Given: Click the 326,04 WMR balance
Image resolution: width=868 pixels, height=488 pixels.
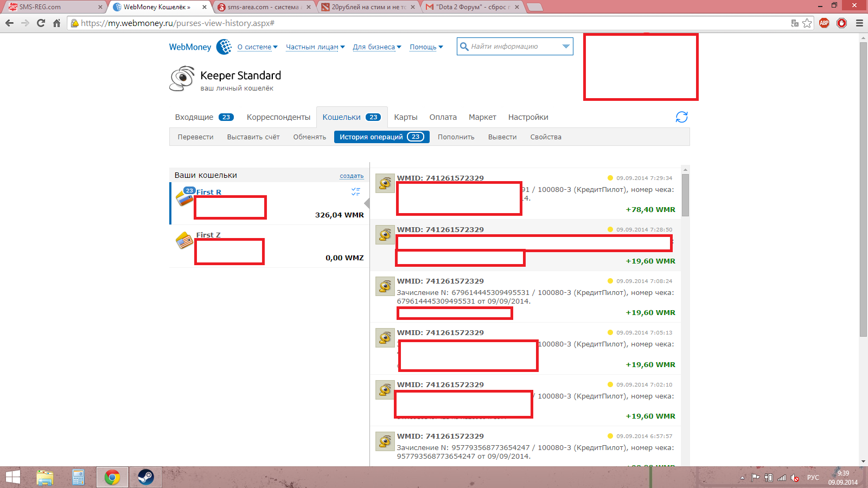Looking at the screenshot, I should (340, 215).
